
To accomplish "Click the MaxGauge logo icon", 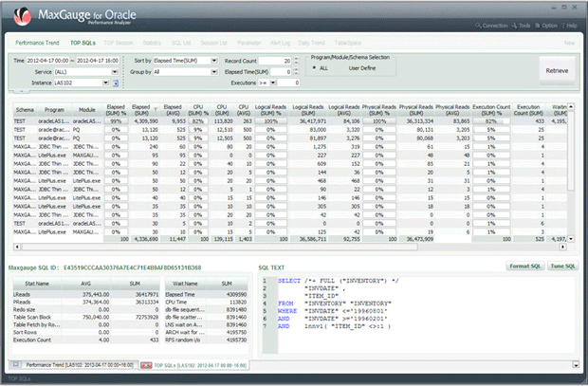I will tap(23, 16).
